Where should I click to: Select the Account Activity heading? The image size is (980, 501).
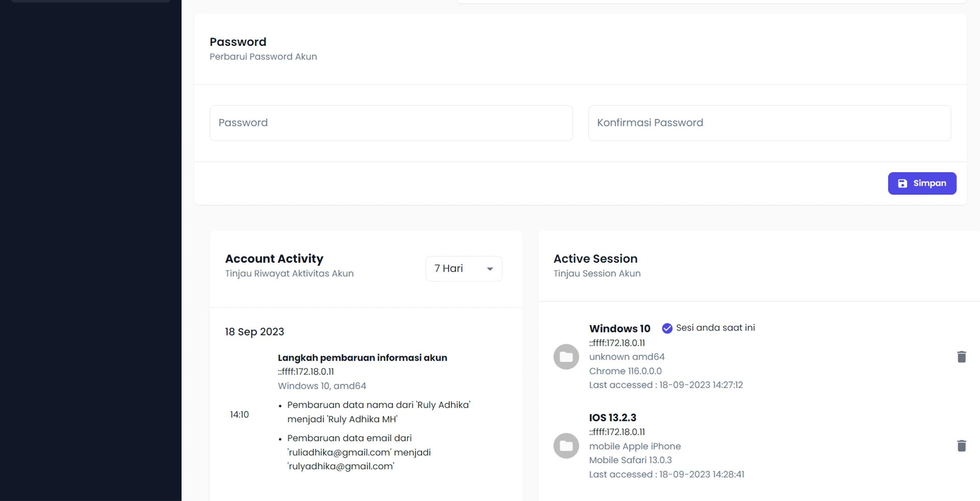pos(274,259)
